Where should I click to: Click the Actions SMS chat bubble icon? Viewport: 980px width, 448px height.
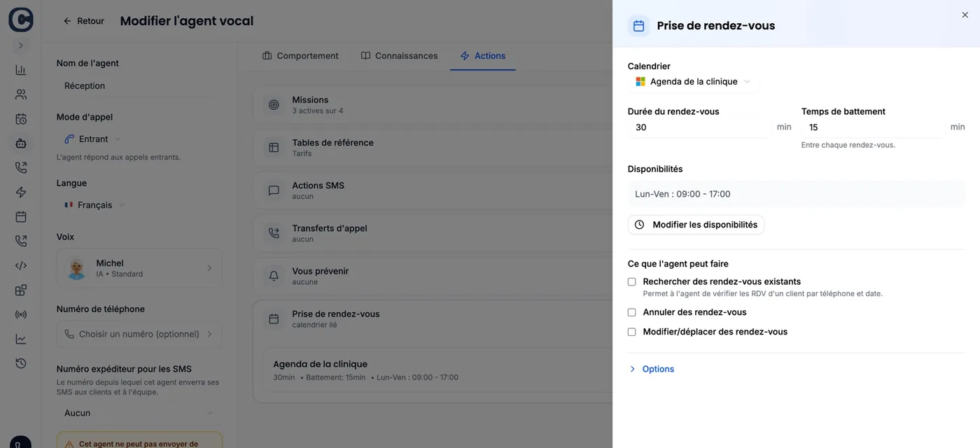coord(274,190)
